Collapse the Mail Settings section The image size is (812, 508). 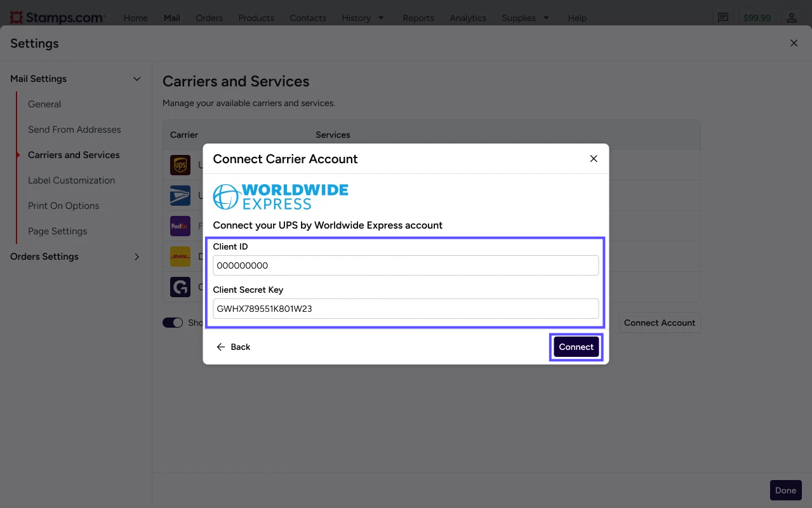(x=136, y=79)
